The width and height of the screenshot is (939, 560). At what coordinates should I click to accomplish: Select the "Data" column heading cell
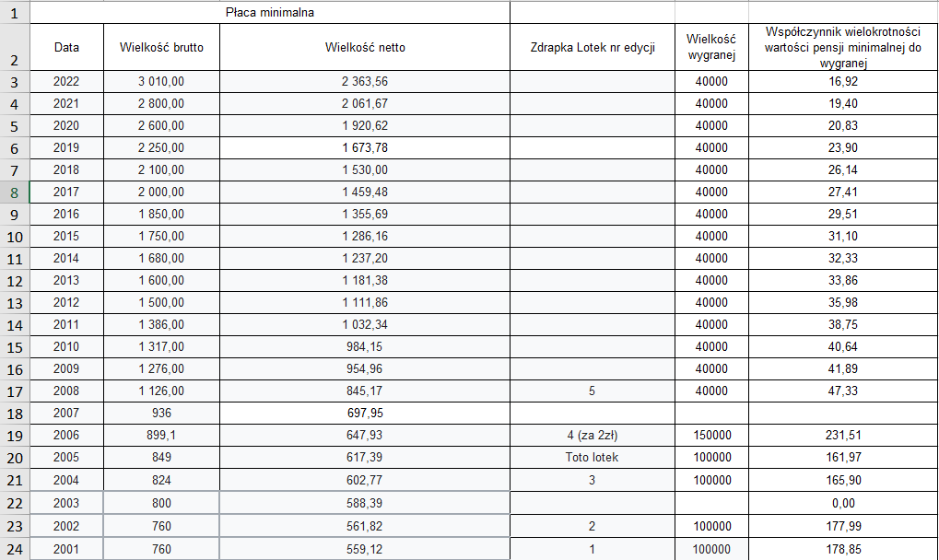66,48
